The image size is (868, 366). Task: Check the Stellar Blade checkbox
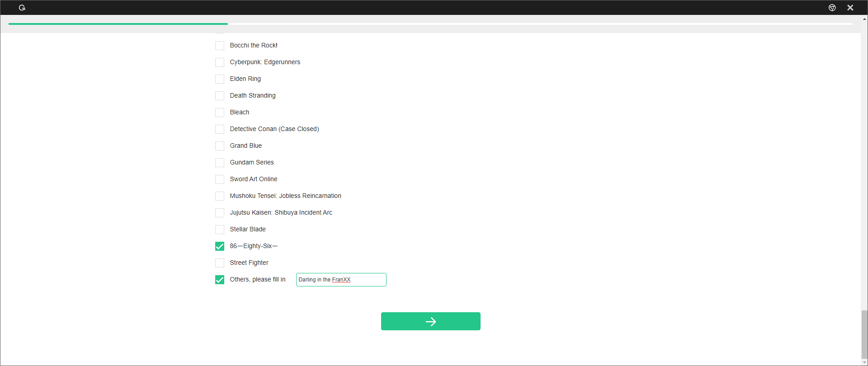point(220,230)
